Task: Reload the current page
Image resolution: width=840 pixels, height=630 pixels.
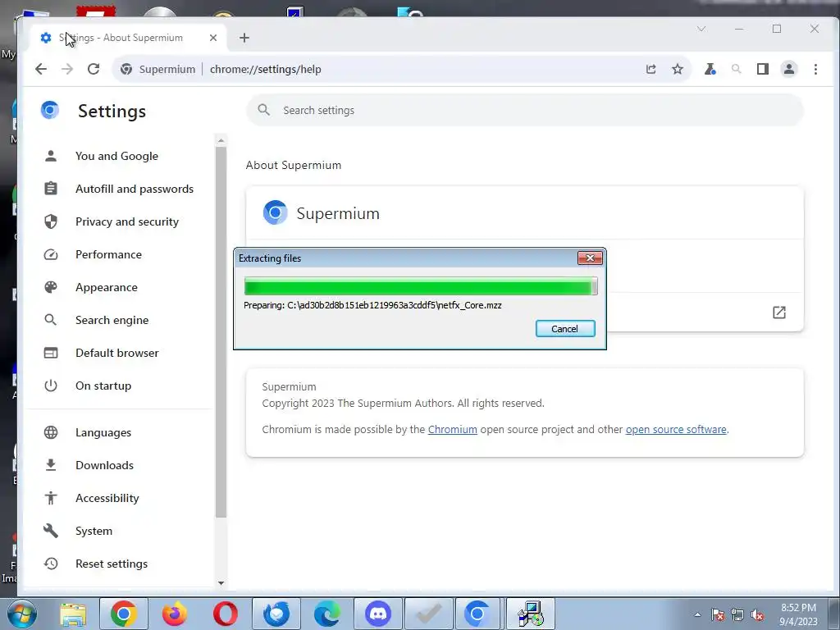Action: pos(94,69)
